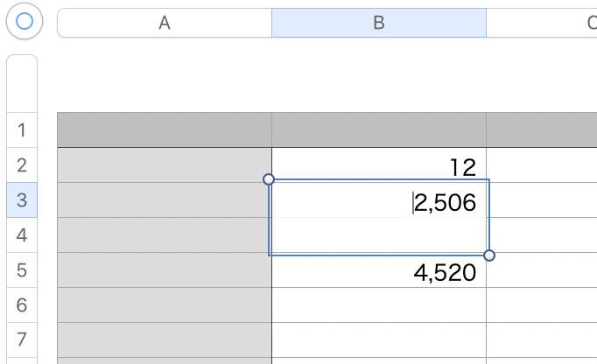Click the gray cell A5
The image size is (597, 364).
[x=164, y=270]
